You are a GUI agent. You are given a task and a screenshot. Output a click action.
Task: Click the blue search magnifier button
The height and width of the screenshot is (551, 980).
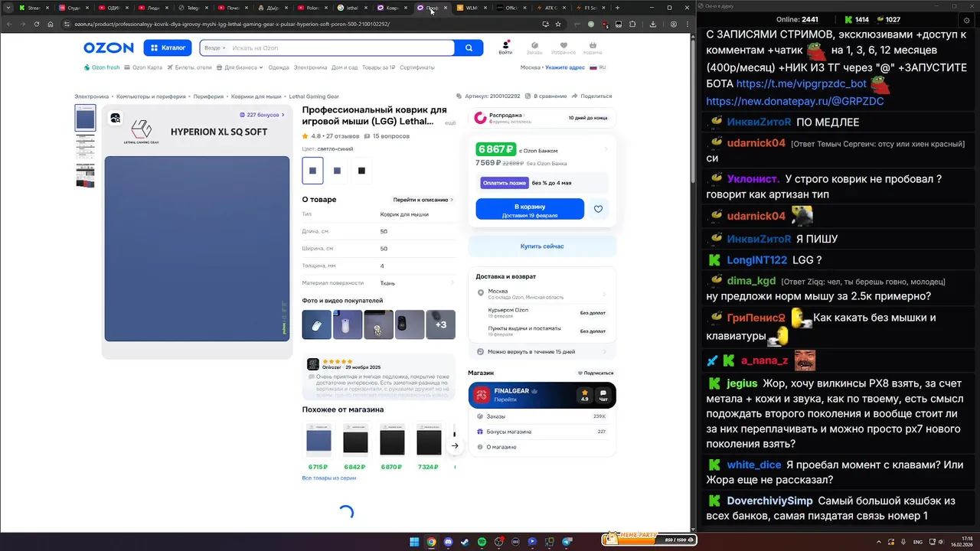click(469, 47)
